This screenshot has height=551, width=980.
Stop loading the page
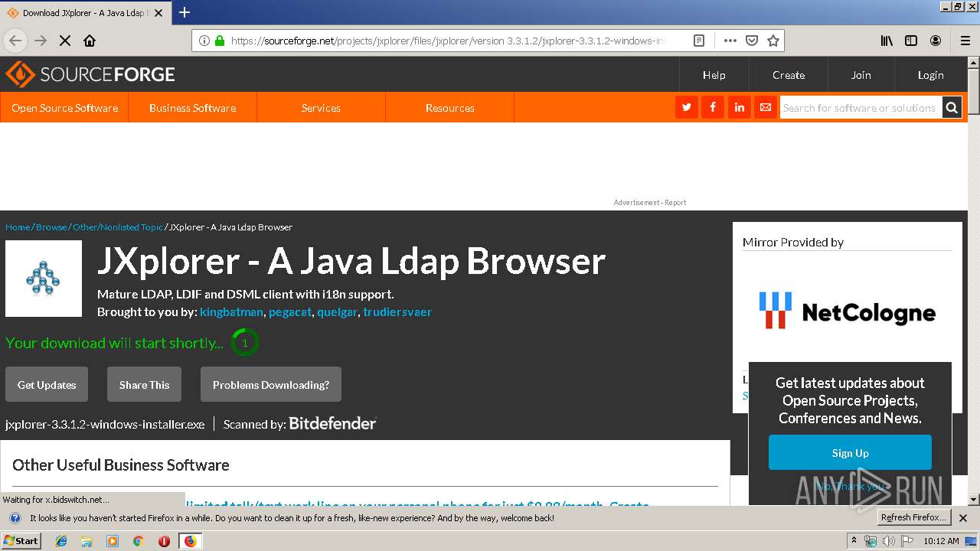pos(65,41)
